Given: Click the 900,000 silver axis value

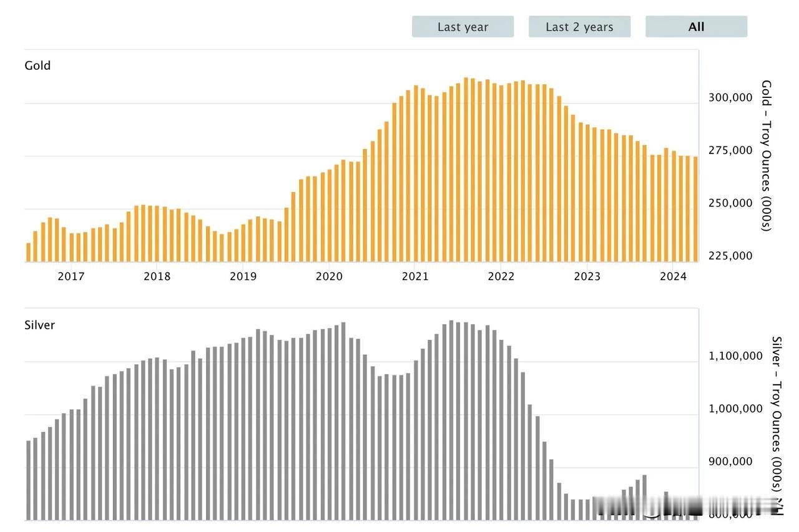Looking at the screenshot, I should pyautogui.click(x=730, y=462).
